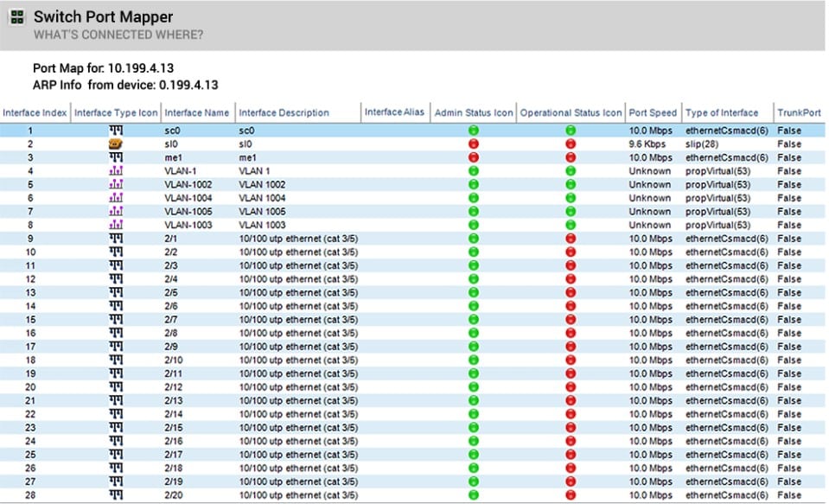Click the ethernet icon for port 2/20
The width and height of the screenshot is (829, 504).
click(116, 495)
